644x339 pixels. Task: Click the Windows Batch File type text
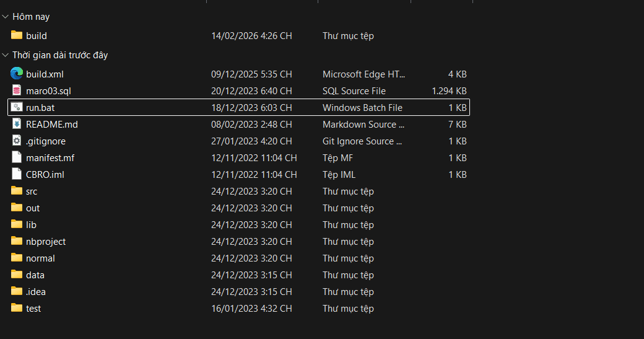(362, 108)
